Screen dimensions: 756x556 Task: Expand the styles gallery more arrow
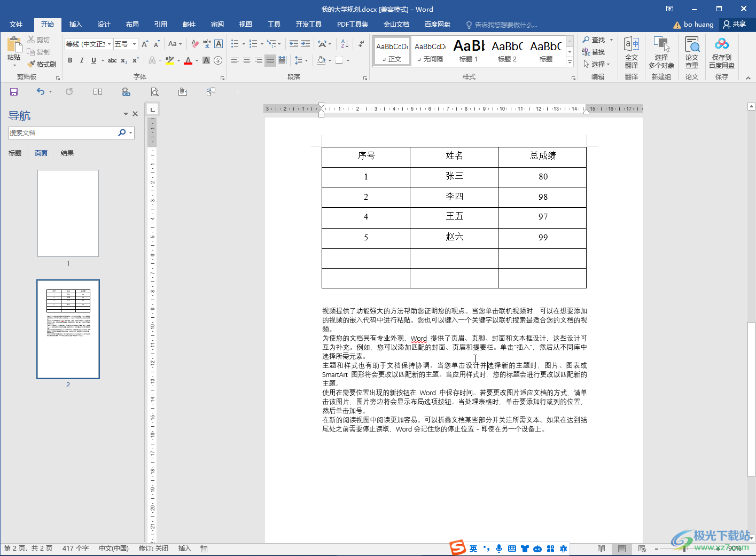tap(570, 62)
